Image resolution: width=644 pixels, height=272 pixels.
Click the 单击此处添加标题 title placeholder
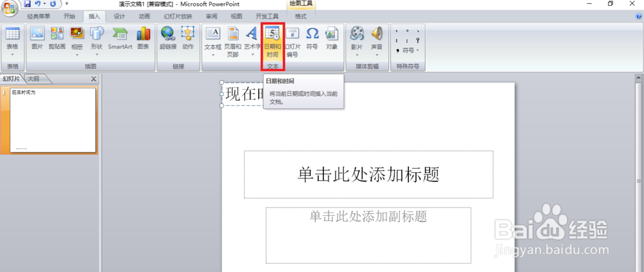(368, 175)
